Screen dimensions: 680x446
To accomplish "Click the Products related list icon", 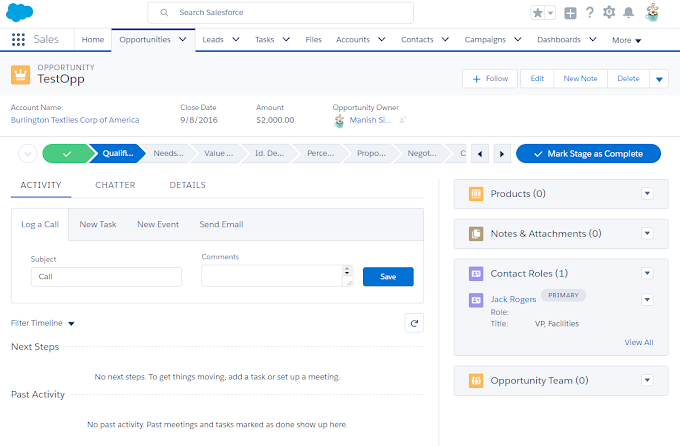I will coord(476,193).
